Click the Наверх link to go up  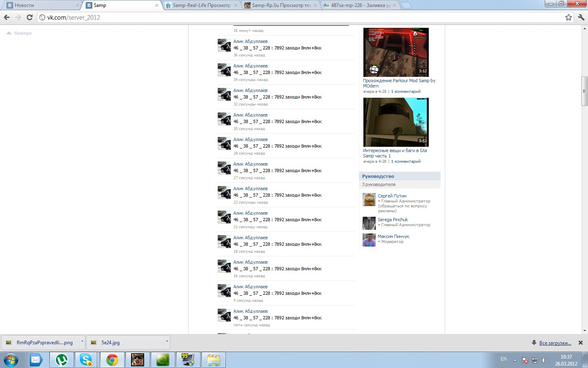[x=19, y=33]
